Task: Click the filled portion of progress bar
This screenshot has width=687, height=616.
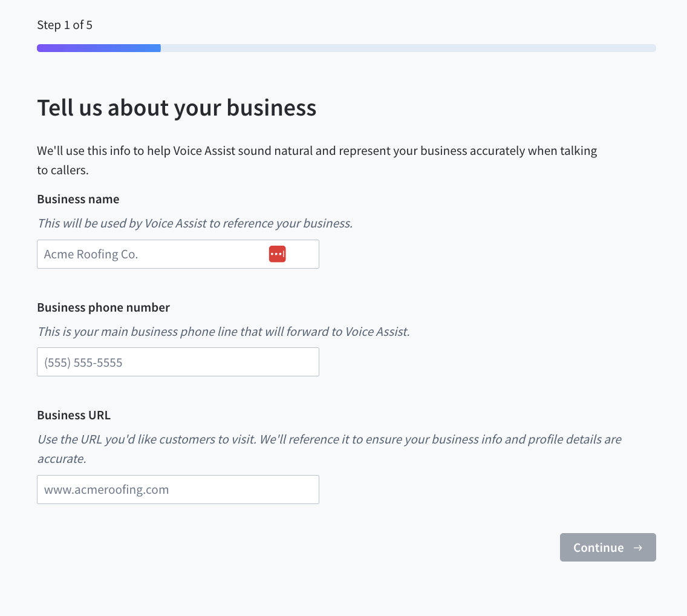Action: coord(99,48)
